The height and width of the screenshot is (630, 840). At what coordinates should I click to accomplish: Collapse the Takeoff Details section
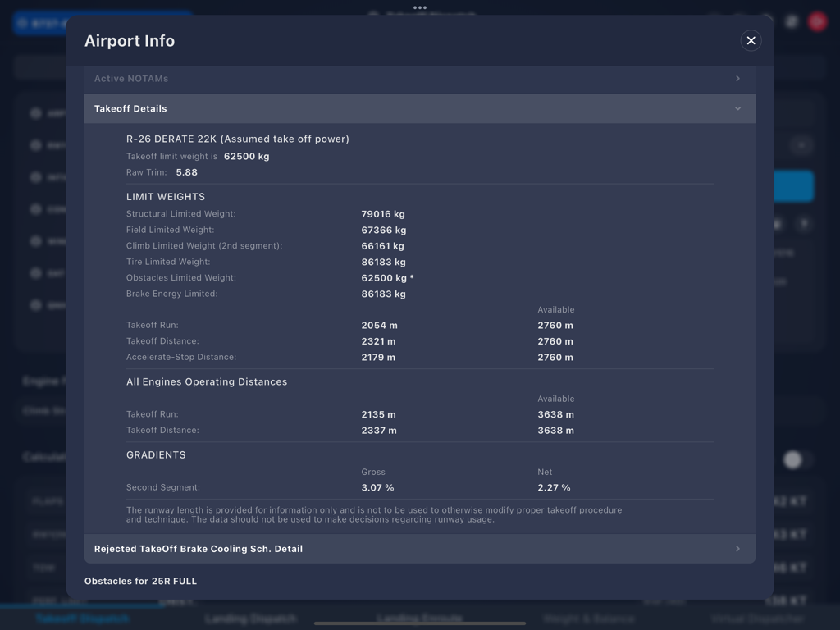click(x=737, y=108)
